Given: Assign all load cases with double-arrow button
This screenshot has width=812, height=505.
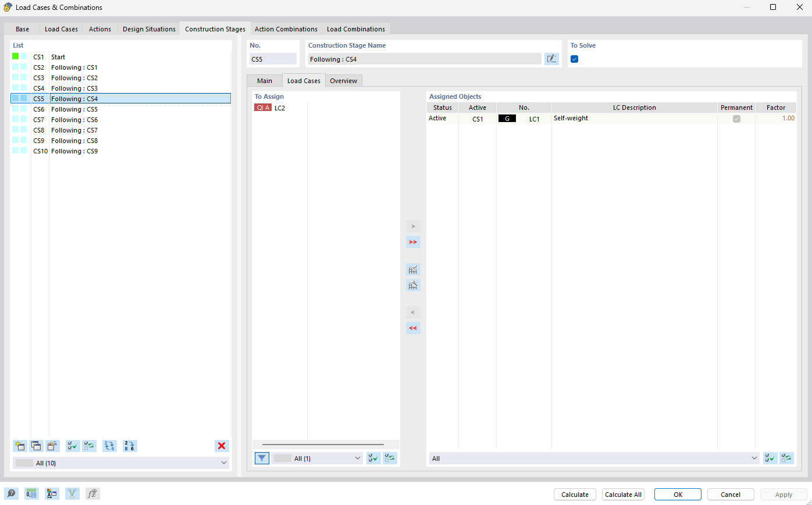Looking at the screenshot, I should pyautogui.click(x=413, y=242).
